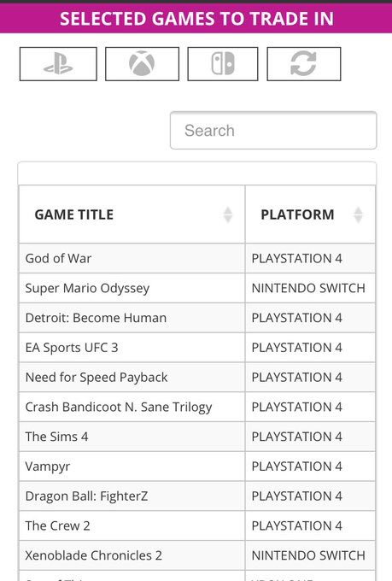
Task: Sort by the Platform sort arrows
Action: tap(358, 214)
